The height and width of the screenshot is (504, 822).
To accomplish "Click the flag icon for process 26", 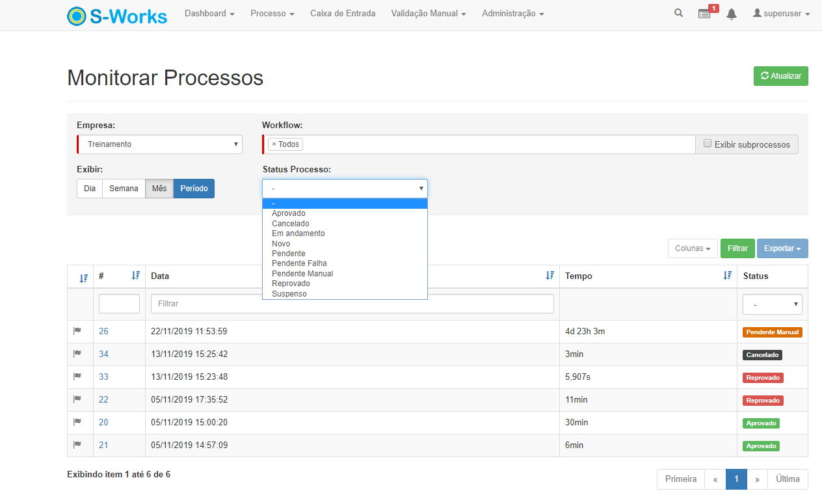I will tap(77, 331).
